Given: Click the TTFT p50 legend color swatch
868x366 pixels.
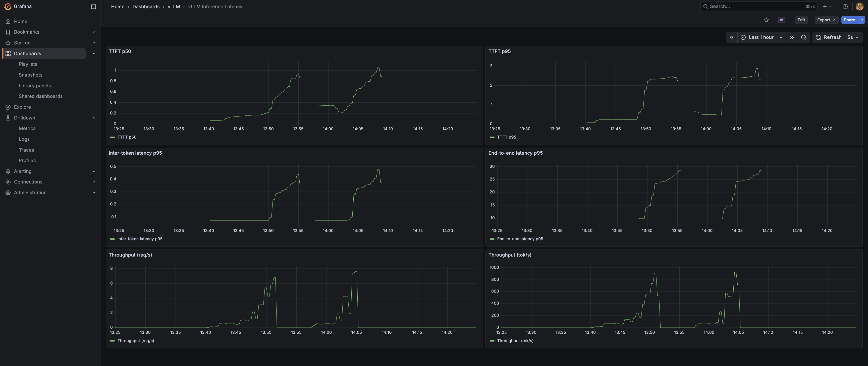Looking at the screenshot, I should click(112, 137).
